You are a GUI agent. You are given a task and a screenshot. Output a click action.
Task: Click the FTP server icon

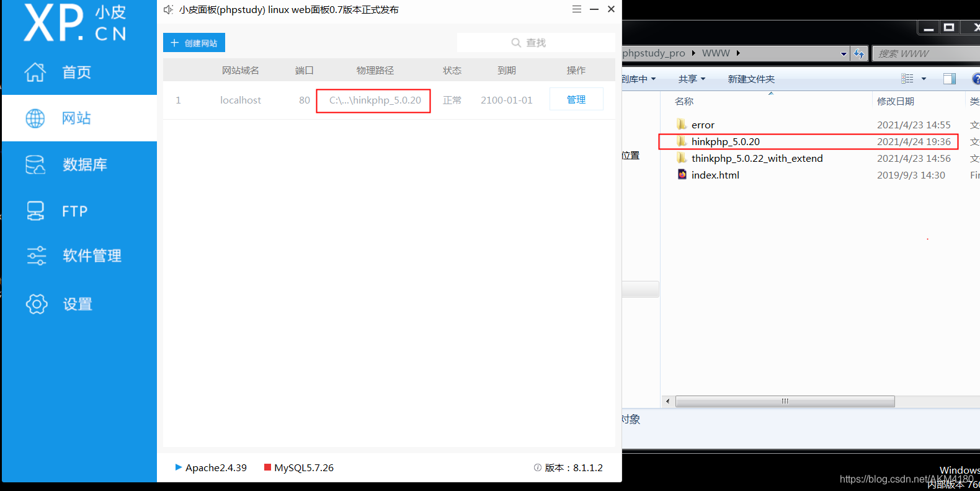point(35,211)
